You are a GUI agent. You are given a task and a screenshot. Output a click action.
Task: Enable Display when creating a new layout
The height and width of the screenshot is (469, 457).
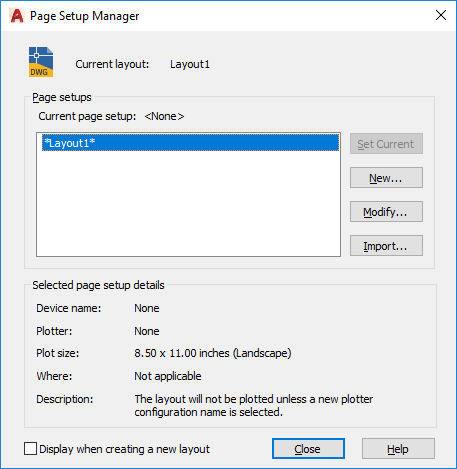[30, 449]
